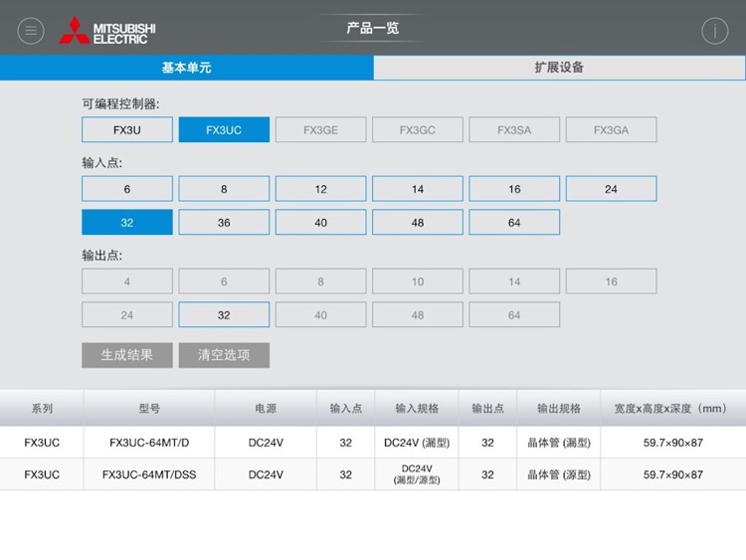The width and height of the screenshot is (746, 560).
Task: Select 64 output points under 输出点
Action: tap(514, 314)
